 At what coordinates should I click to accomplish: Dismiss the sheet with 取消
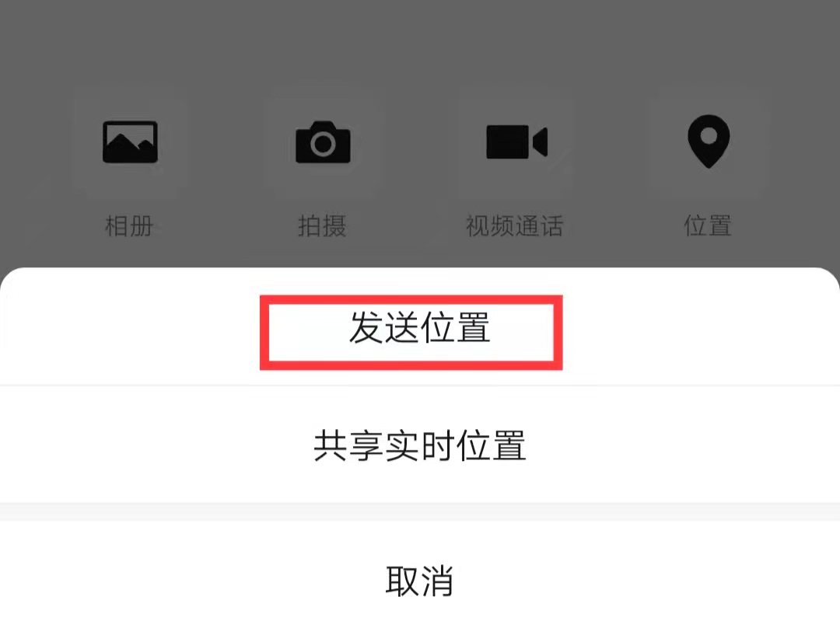419,581
